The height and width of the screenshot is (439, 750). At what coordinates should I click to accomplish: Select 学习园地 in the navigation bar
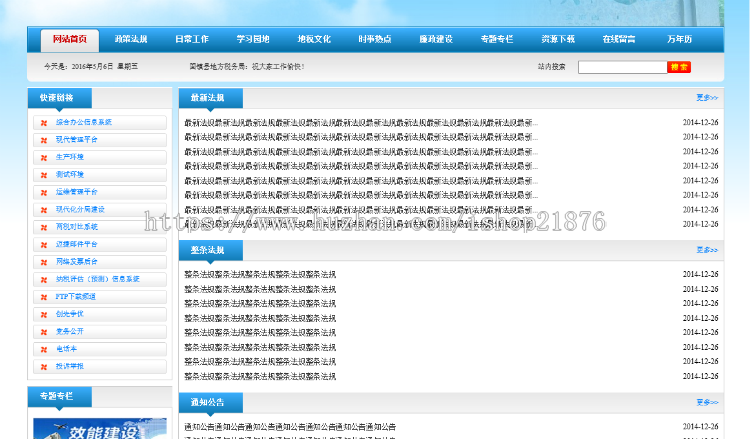253,39
